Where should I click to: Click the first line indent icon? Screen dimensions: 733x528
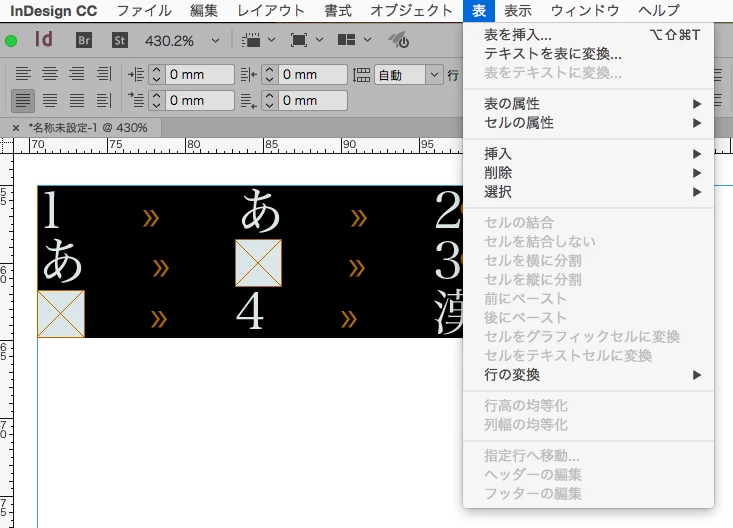tap(136, 101)
